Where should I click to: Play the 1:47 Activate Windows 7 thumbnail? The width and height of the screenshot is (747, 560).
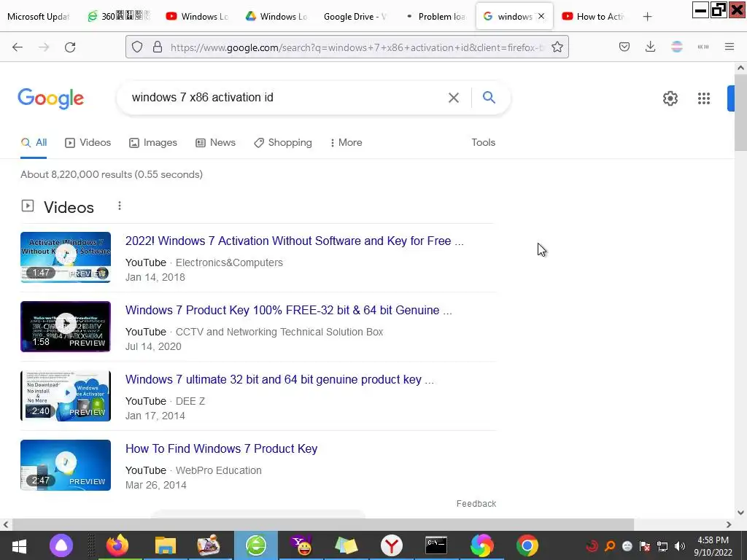coord(66,257)
